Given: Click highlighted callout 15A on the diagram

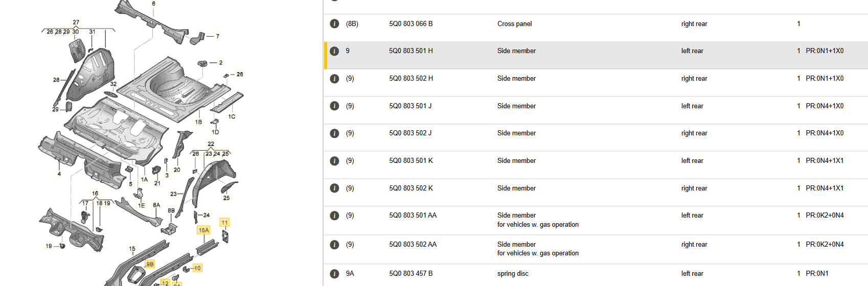Looking at the screenshot, I should 203,230.
